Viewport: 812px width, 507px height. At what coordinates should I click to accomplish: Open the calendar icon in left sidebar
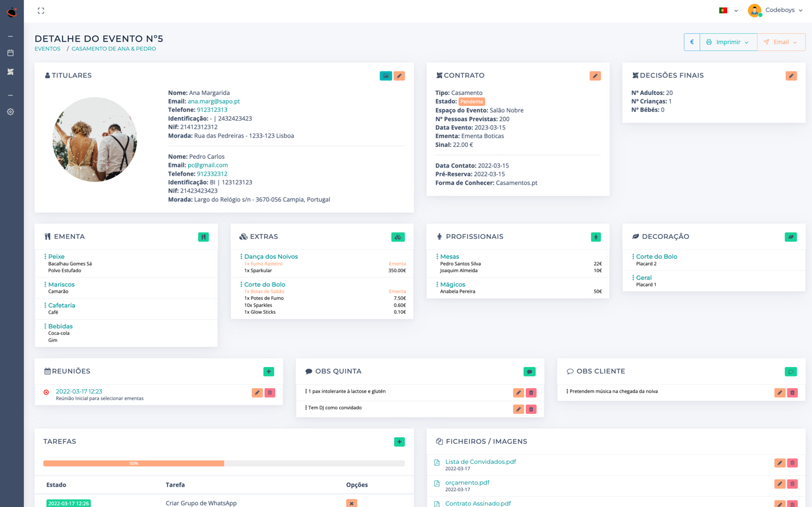click(x=11, y=53)
